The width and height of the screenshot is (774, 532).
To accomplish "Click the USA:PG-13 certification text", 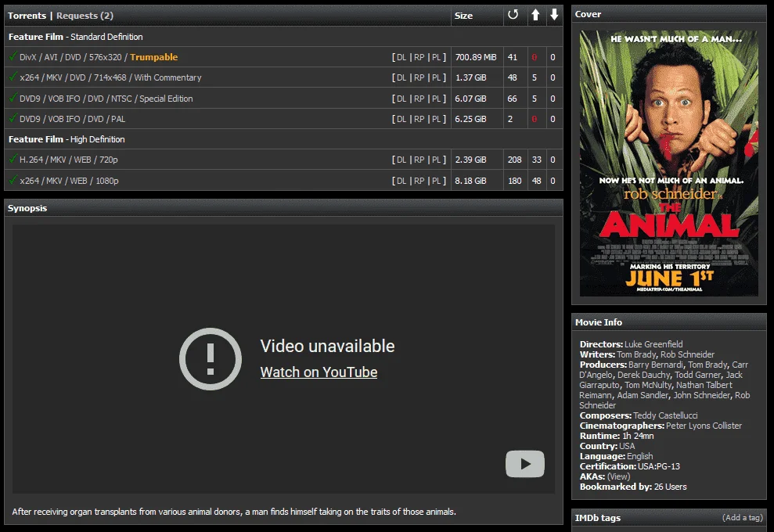I will (658, 466).
